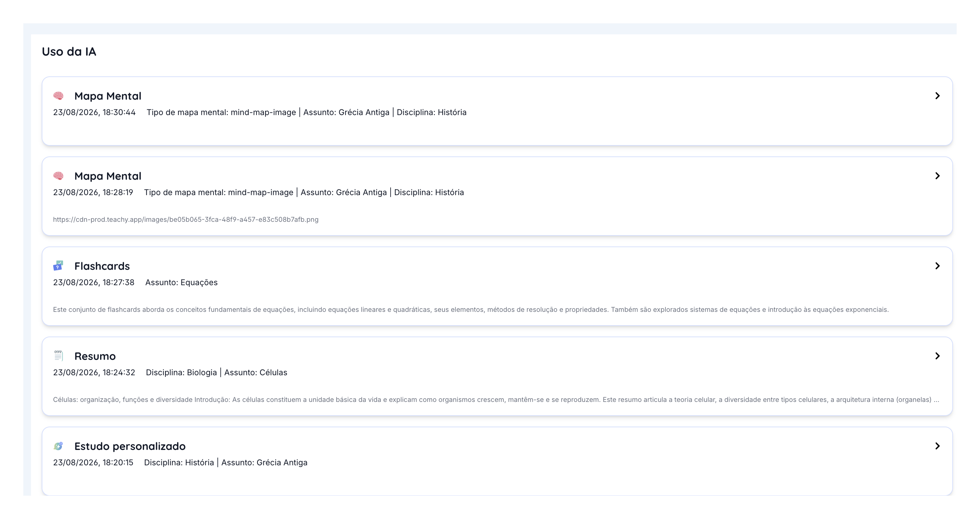
Task: Open the Flashcards entry chevron
Action: (x=937, y=266)
